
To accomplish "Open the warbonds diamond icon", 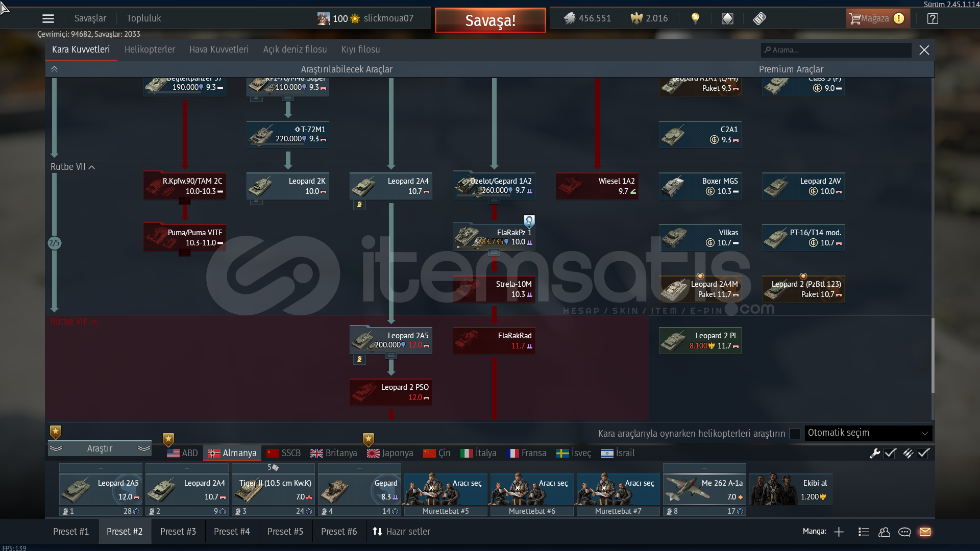I will click(x=727, y=18).
